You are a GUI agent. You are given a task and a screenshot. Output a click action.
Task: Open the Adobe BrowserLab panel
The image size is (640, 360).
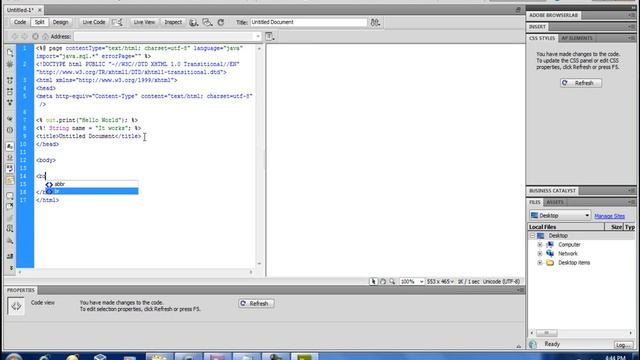click(x=553, y=15)
